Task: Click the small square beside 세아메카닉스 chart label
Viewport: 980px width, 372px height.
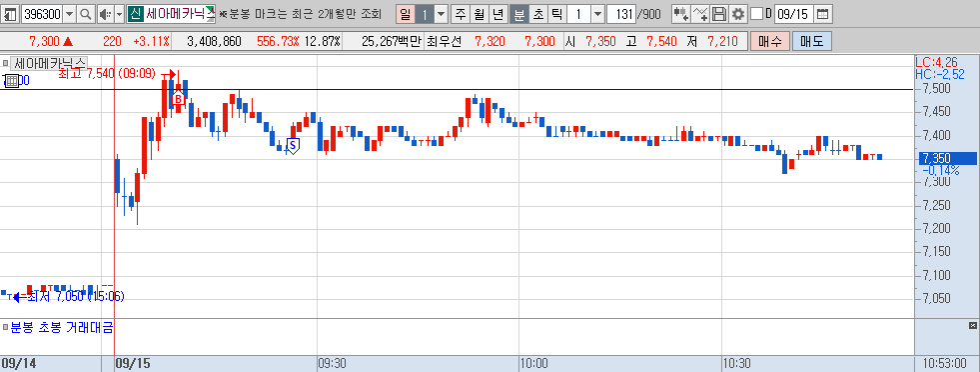Action: click(6, 63)
